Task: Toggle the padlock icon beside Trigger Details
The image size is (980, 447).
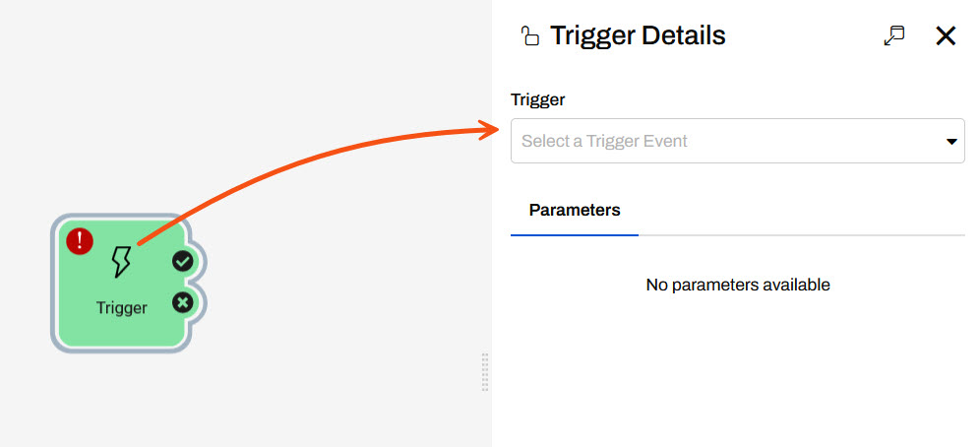Action: [530, 36]
